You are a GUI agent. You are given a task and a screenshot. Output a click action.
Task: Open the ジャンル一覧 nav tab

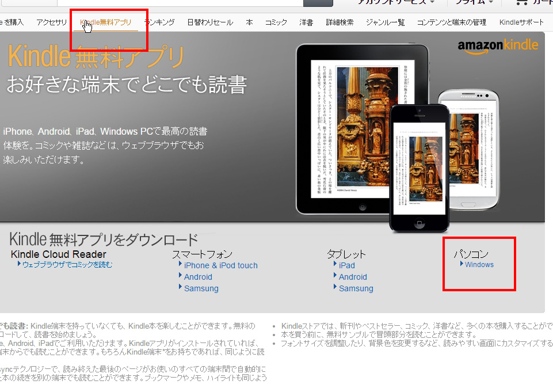click(x=385, y=22)
